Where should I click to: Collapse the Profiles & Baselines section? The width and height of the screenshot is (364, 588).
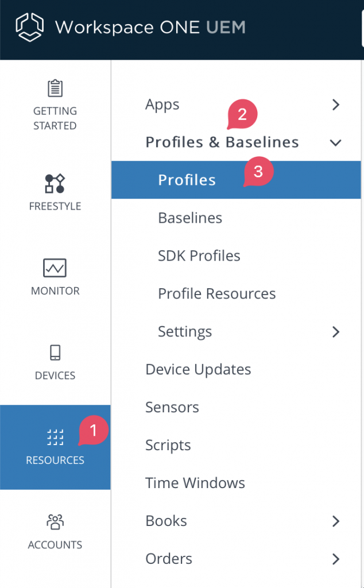(335, 143)
